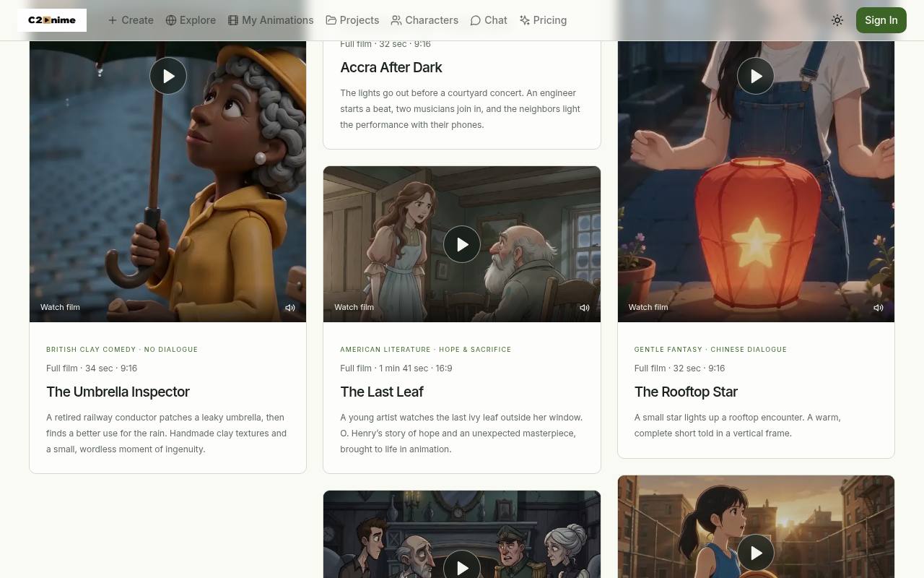The width and height of the screenshot is (924, 578).
Task: Click the C2Anime logo
Action: coord(52,20)
